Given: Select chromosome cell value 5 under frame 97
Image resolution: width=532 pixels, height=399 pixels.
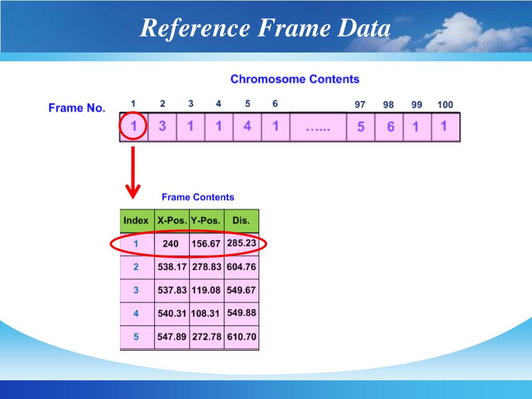Looking at the screenshot, I should 361,127.
